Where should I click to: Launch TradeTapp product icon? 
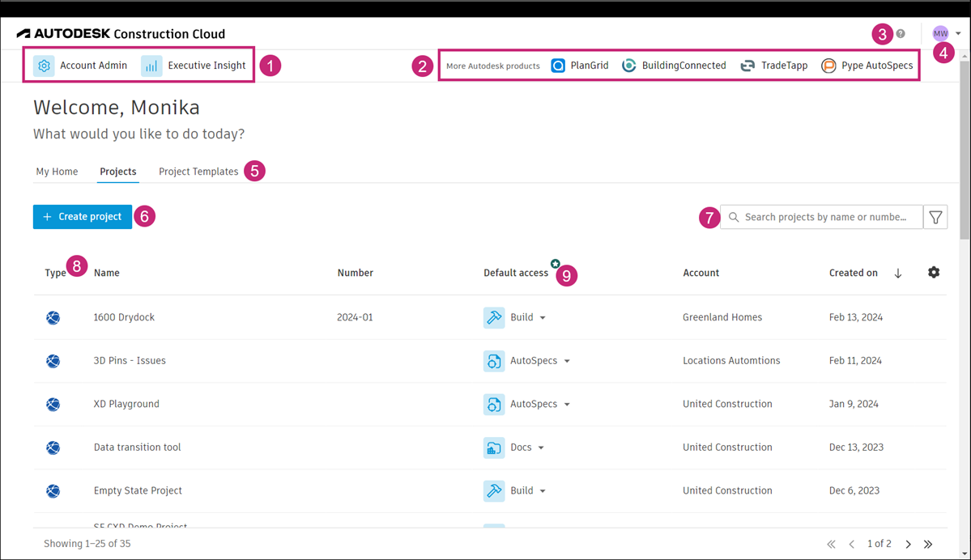[747, 66]
